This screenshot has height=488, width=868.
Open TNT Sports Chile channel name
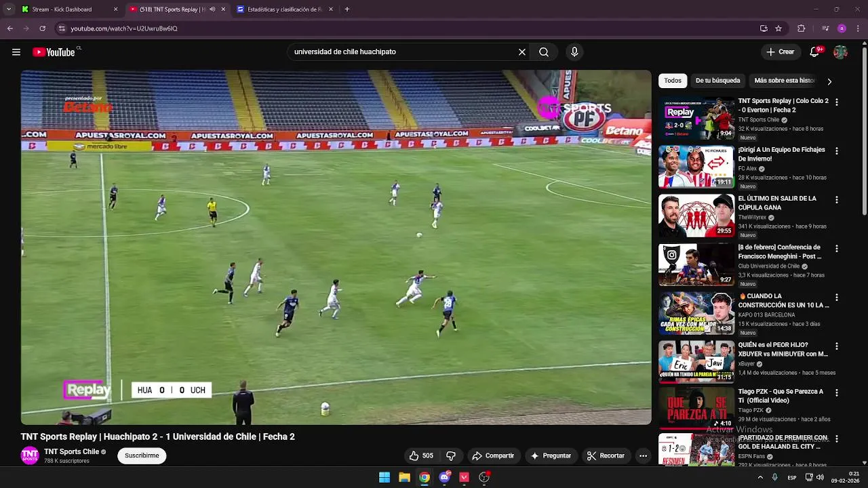click(72, 452)
